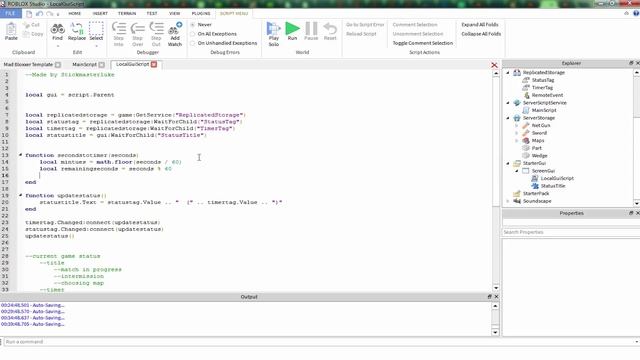
Task: Close the Output panel
Action: [x=496, y=297]
